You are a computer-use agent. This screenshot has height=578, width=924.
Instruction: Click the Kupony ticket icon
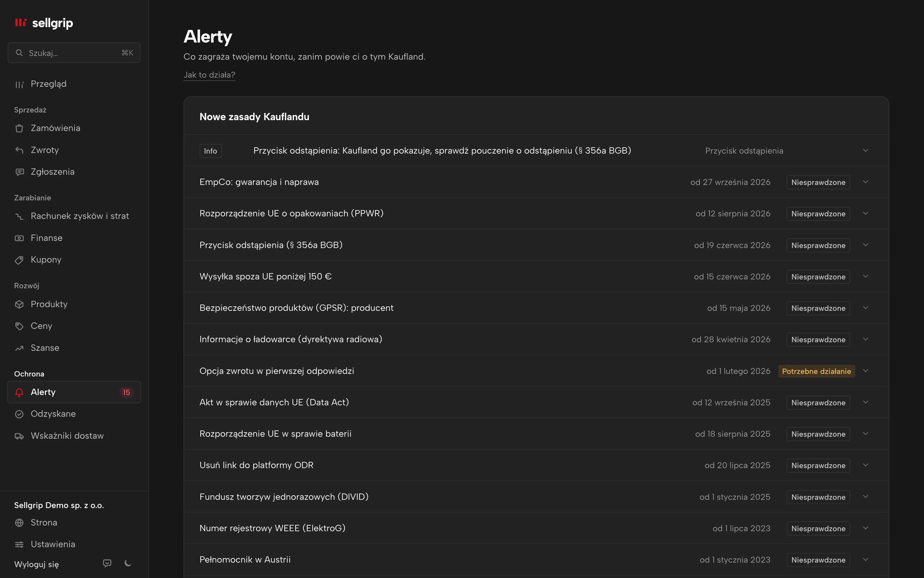tap(19, 260)
